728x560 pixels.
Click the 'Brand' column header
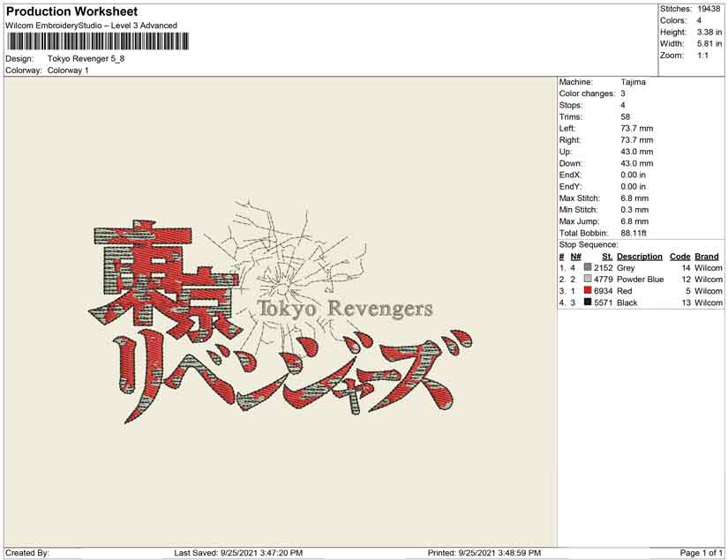[x=707, y=257]
